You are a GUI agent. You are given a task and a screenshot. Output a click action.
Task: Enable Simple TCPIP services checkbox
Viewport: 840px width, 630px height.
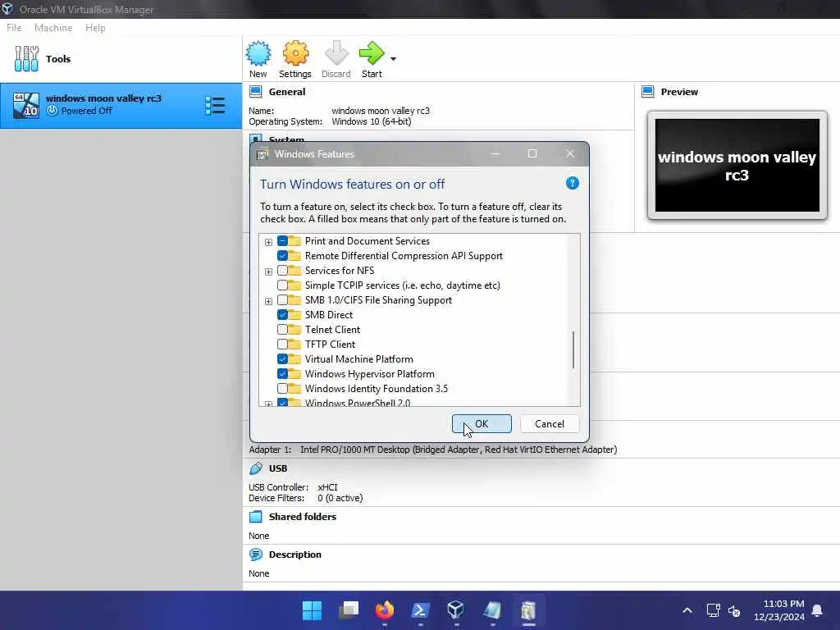[x=282, y=285]
